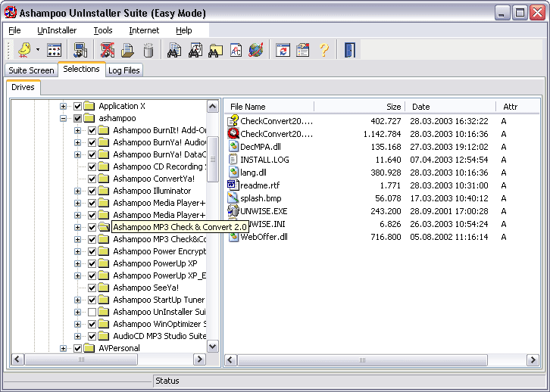Click the lang.dll file icon
Viewport: 550px width, 392px height.
[233, 173]
